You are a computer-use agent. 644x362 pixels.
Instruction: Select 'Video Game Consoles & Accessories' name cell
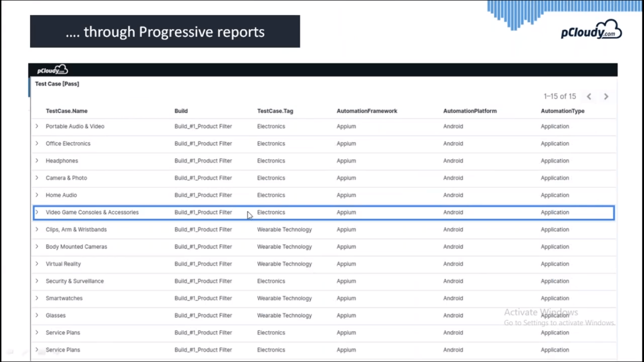[x=92, y=212]
